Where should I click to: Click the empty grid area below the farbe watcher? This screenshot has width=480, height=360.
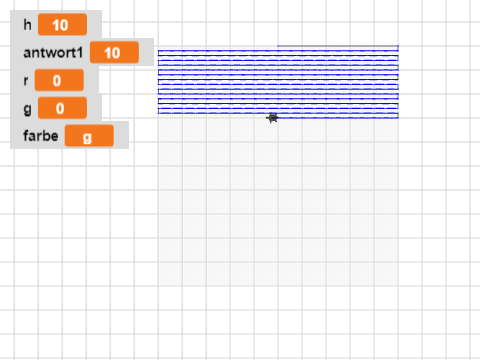(x=67, y=233)
